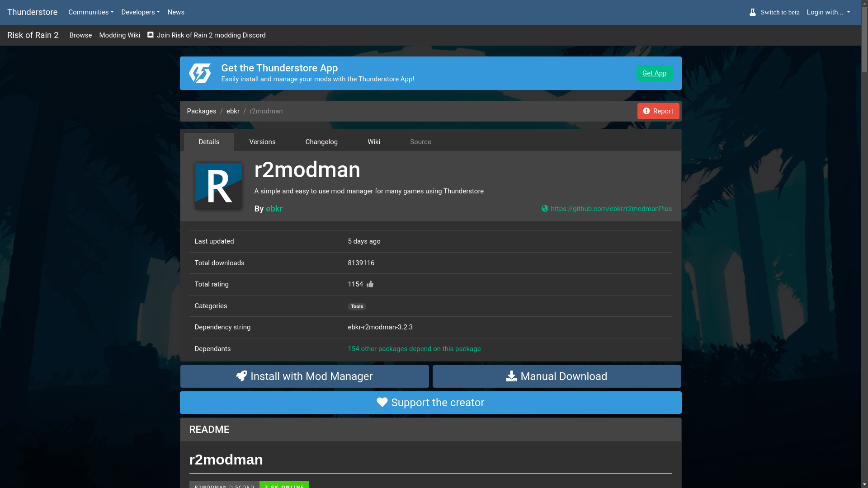The width and height of the screenshot is (868, 488).
Task: Switch to the Versions tab
Action: click(x=262, y=142)
